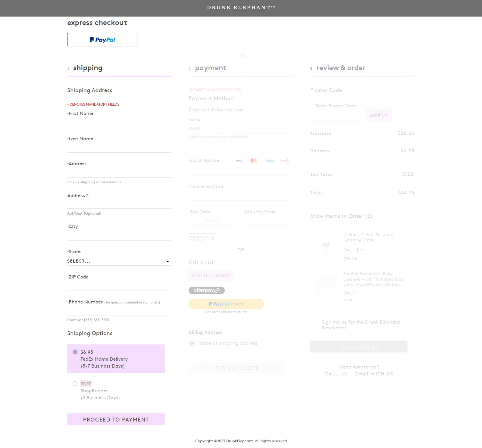Pay with the express checkout PayPal button
482x448 pixels.
click(102, 39)
